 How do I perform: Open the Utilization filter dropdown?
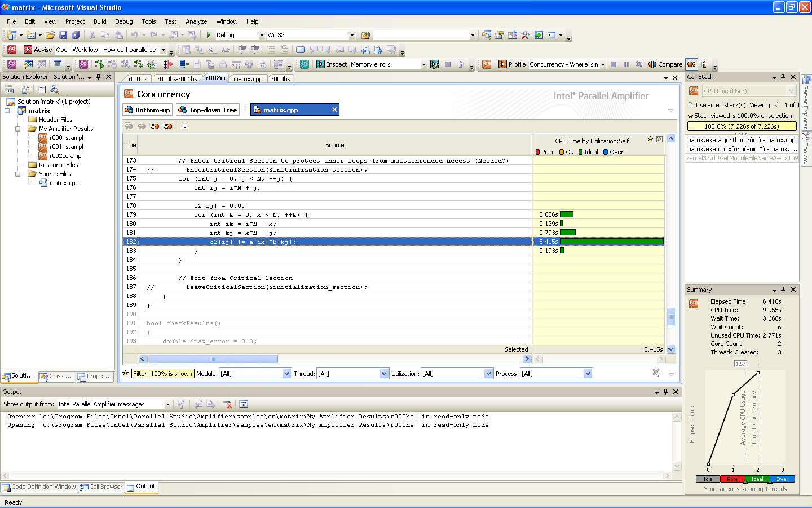(488, 374)
